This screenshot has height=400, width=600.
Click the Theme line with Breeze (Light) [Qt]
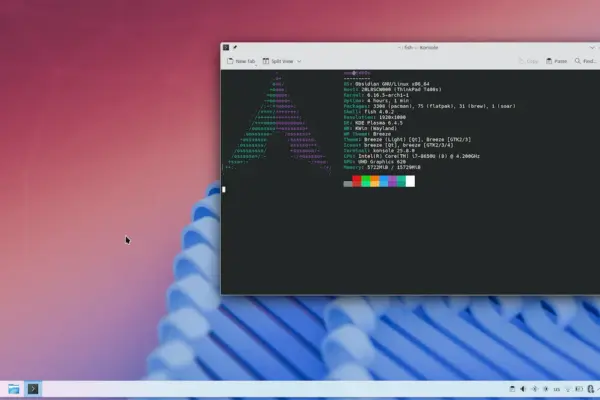coord(407,140)
